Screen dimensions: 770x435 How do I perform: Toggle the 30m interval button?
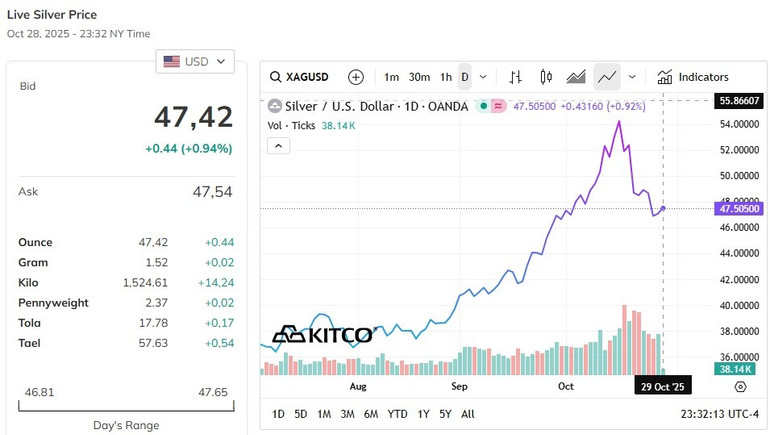[420, 77]
